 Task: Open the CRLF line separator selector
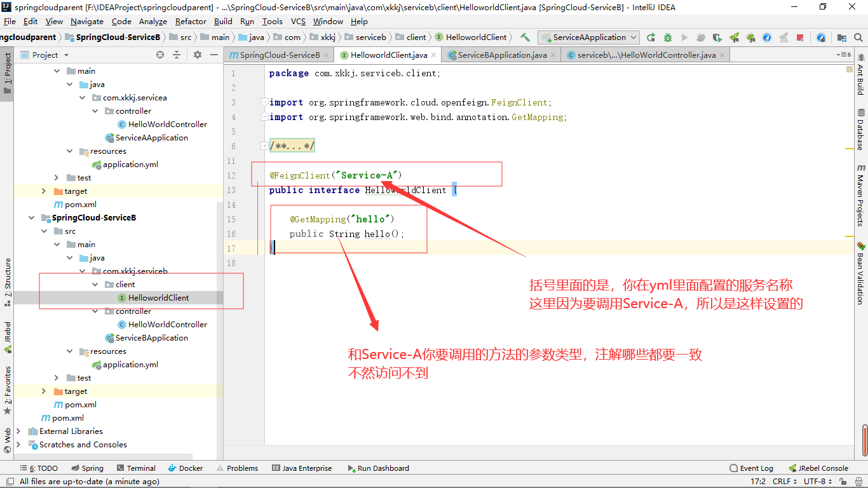point(784,482)
